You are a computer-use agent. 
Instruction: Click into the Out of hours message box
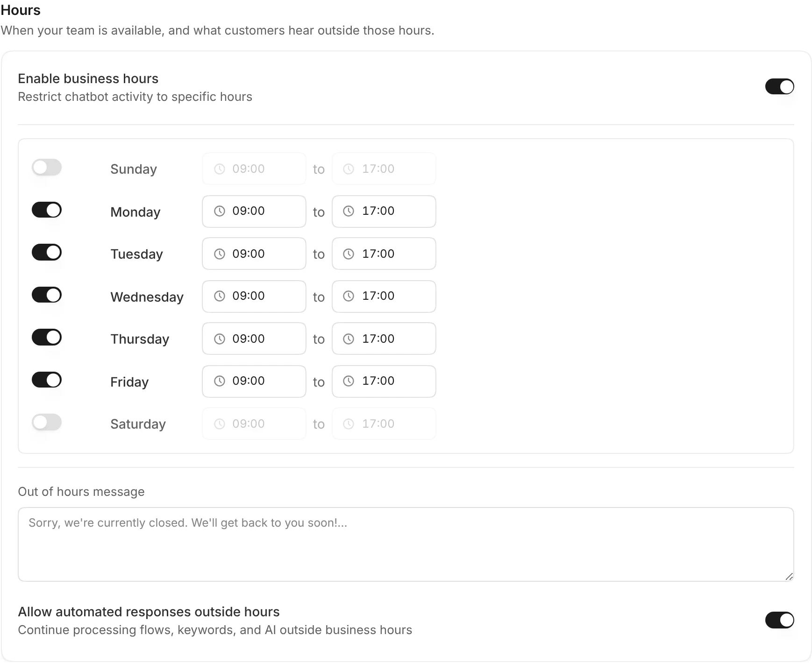406,544
